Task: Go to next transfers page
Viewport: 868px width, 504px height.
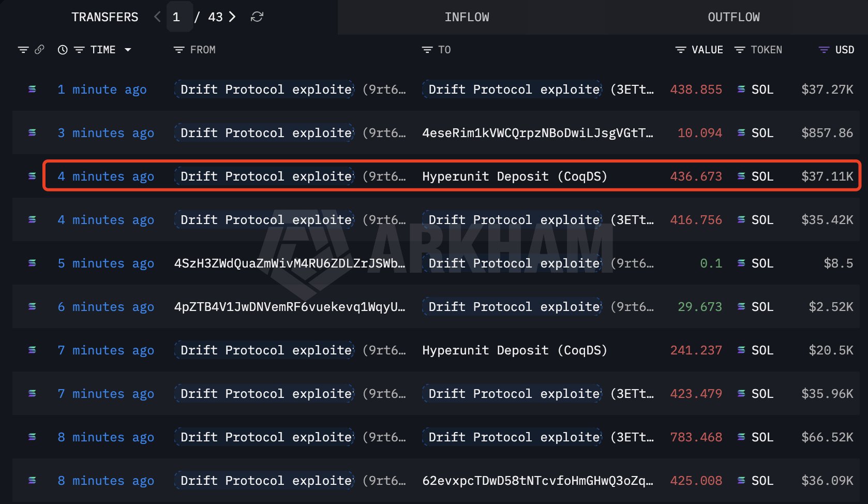Action: tap(233, 17)
